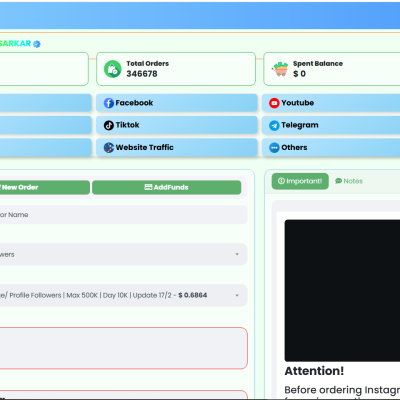
Task: Click the Youtube logo icon
Action: point(274,103)
